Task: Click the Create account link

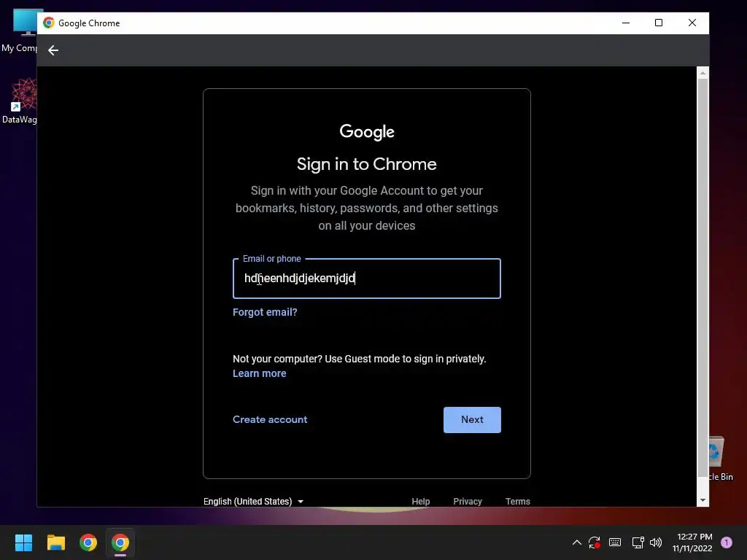Action: (270, 419)
